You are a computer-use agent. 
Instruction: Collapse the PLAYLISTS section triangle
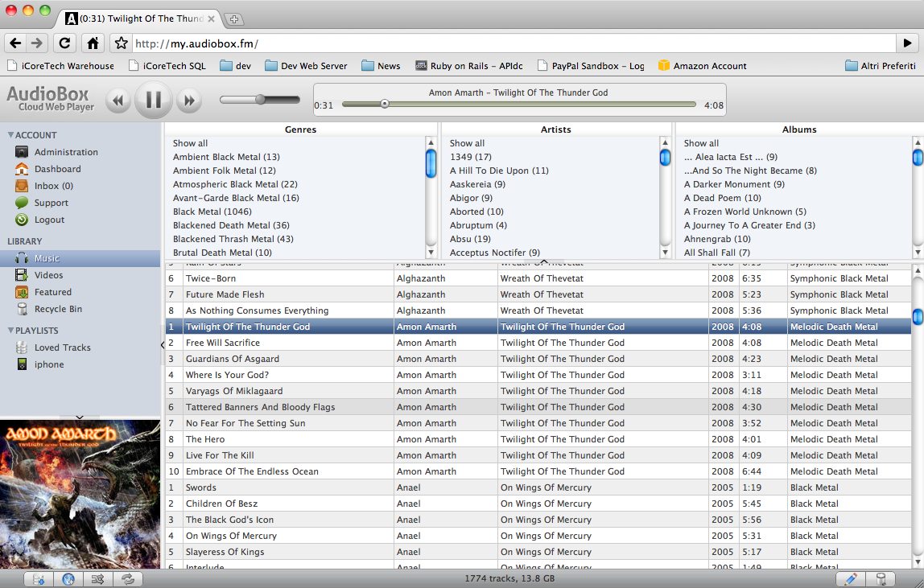pos(11,331)
